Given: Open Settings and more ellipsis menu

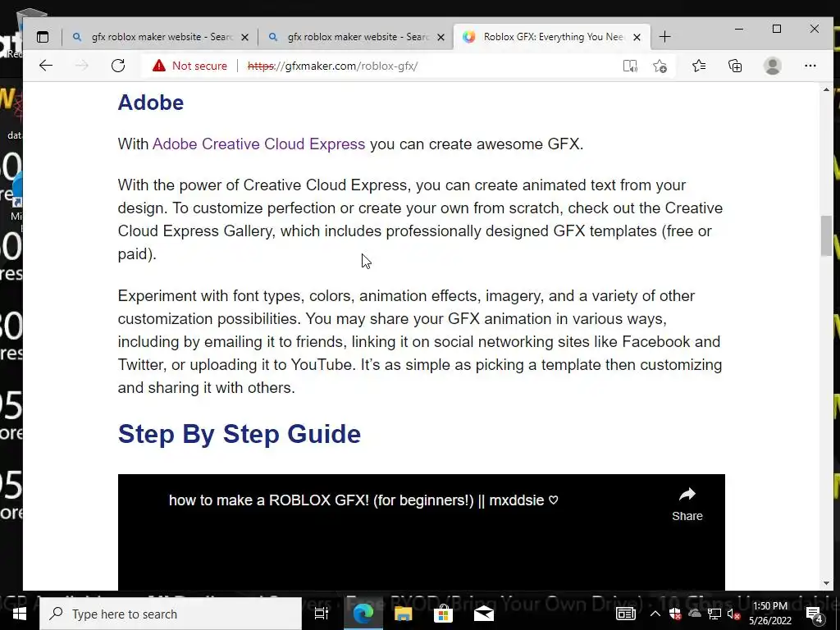Looking at the screenshot, I should 810,66.
